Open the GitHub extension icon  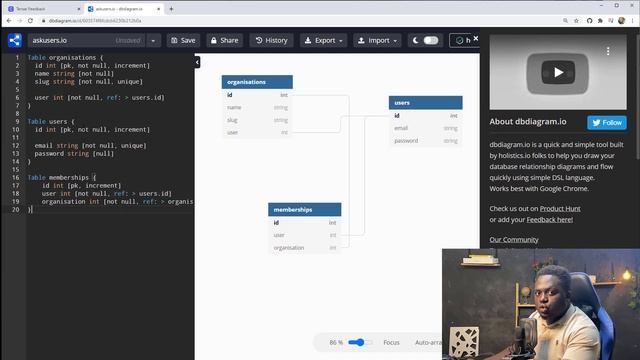tap(589, 20)
